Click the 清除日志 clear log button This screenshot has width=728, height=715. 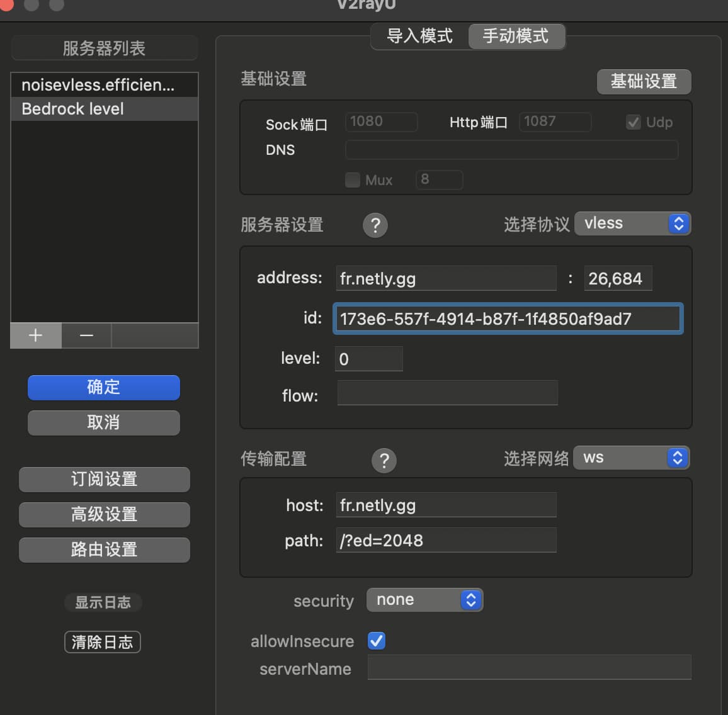(102, 642)
